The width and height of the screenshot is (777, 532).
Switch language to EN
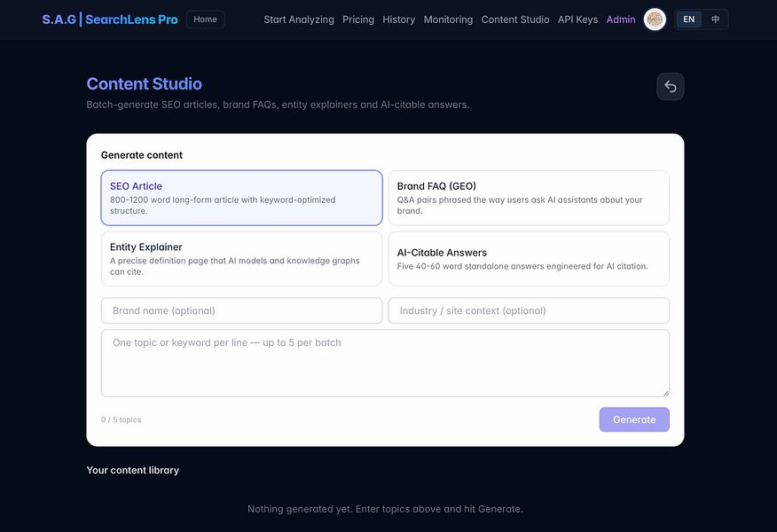pos(689,20)
